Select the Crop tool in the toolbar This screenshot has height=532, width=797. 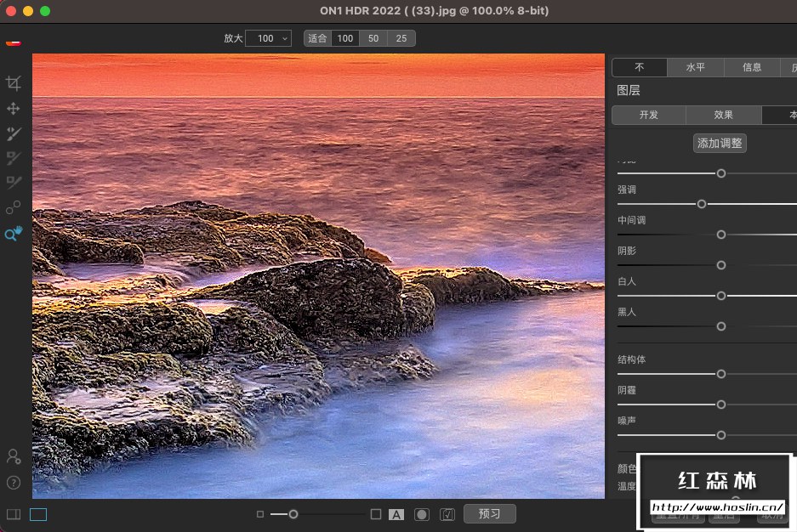click(14, 82)
